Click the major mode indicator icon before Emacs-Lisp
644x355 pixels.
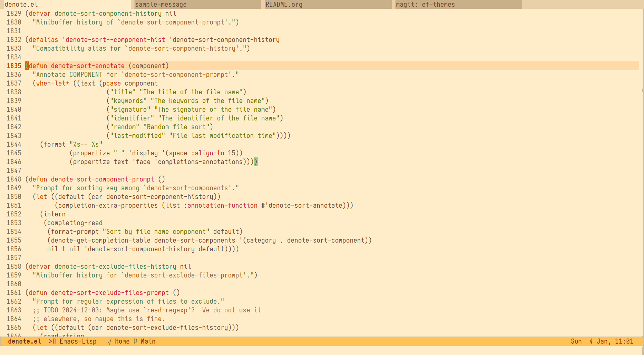(52, 341)
